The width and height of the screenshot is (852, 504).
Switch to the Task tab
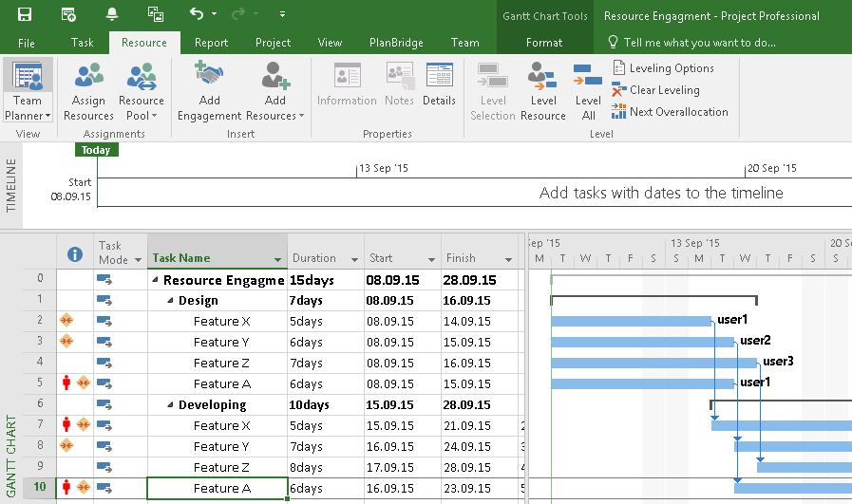point(82,43)
